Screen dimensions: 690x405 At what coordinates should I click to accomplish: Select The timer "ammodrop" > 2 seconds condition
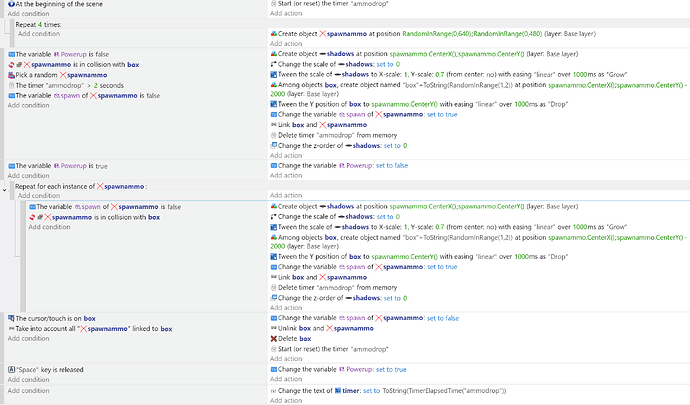point(66,85)
